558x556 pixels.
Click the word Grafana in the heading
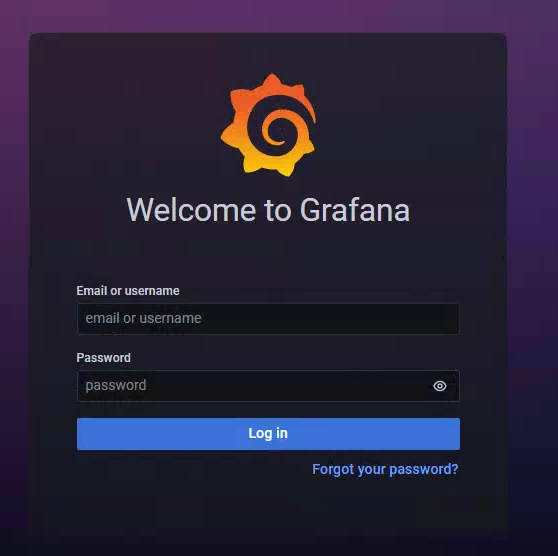[355, 210]
